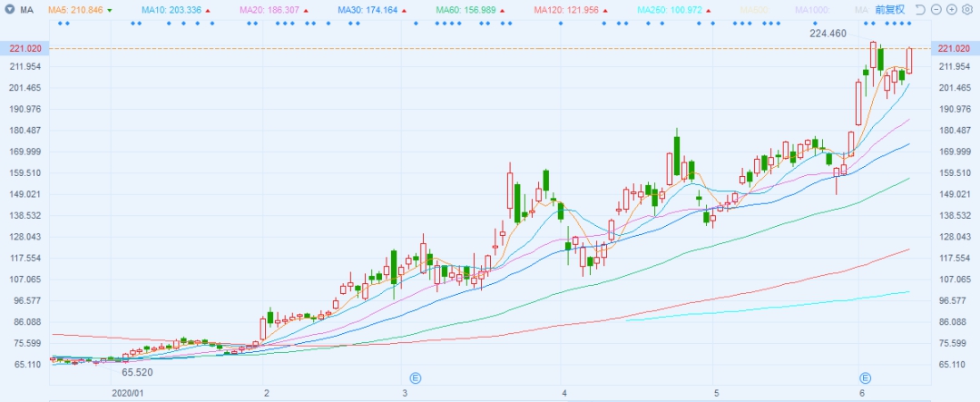Zoom out with the minus circle icon
This screenshot has width=980, height=402.
936,9
